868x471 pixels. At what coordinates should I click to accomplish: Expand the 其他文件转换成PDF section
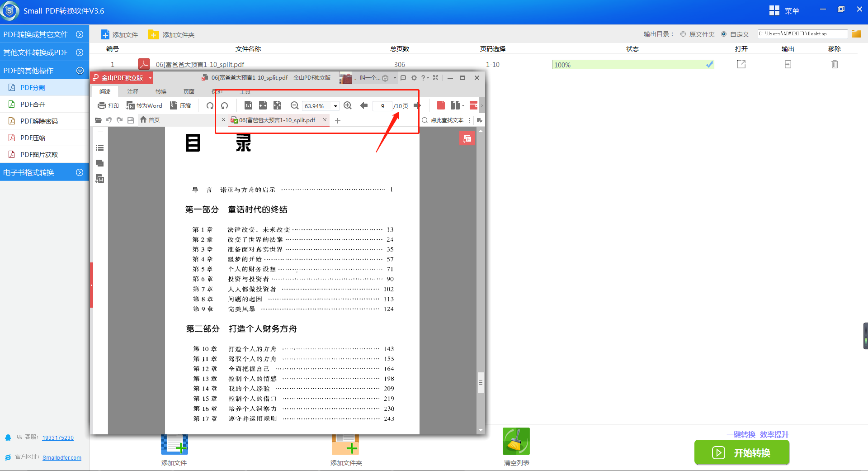pos(44,52)
